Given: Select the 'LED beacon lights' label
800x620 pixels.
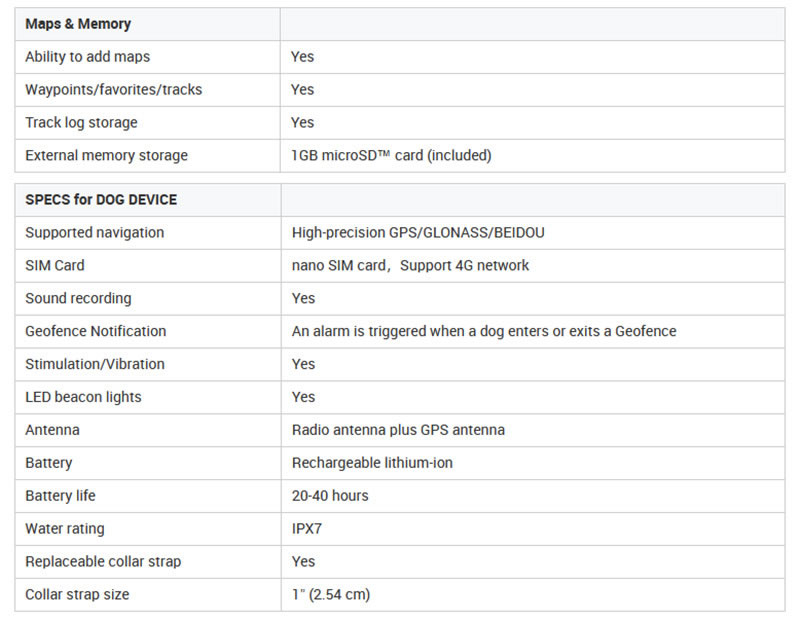Looking at the screenshot, I should [84, 397].
